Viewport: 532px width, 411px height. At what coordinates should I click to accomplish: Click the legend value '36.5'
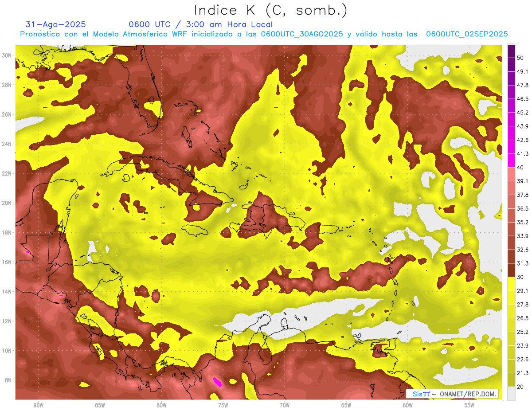click(x=523, y=209)
